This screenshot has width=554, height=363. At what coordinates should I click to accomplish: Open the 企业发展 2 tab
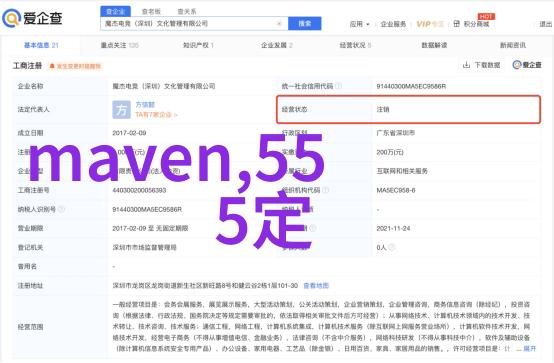[x=277, y=45]
